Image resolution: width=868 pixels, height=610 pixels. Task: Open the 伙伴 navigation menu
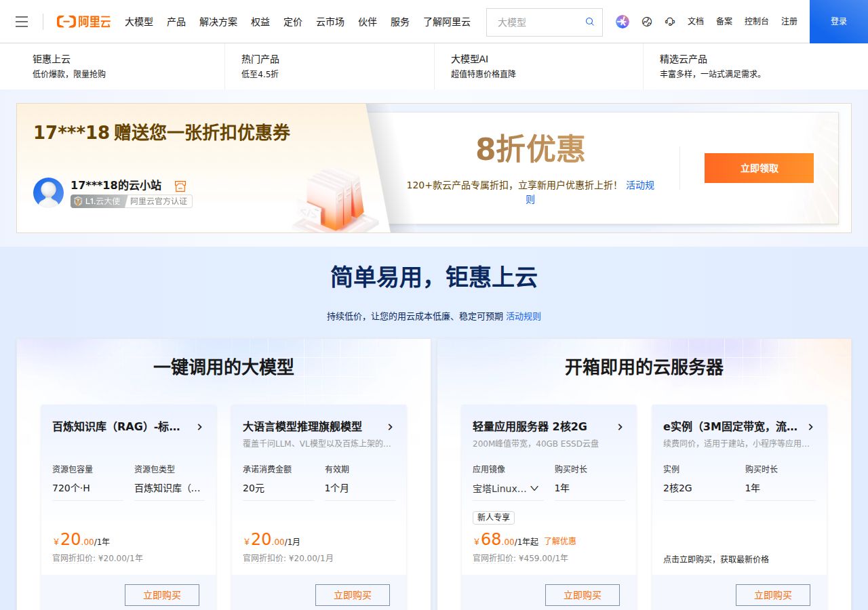(368, 22)
